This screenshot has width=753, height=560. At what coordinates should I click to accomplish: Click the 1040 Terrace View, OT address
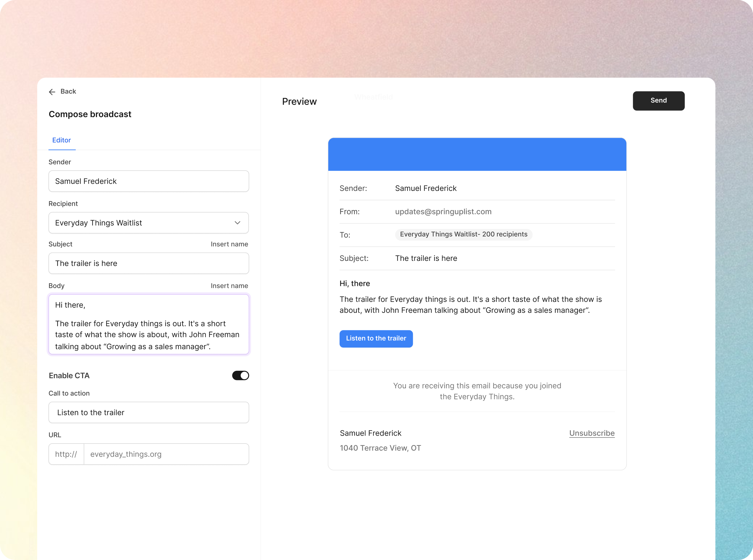pos(380,448)
